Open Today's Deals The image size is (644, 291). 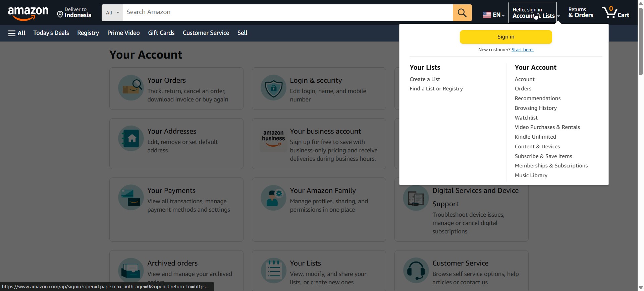[51, 33]
